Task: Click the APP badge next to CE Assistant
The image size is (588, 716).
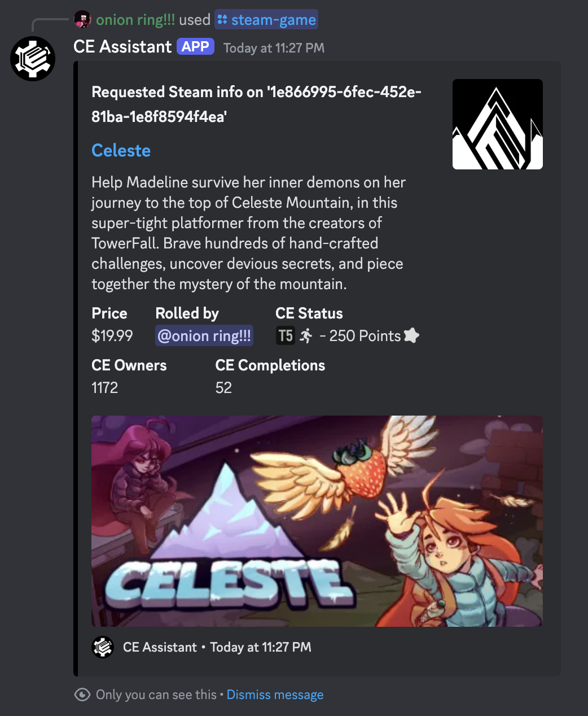Action: click(x=195, y=46)
